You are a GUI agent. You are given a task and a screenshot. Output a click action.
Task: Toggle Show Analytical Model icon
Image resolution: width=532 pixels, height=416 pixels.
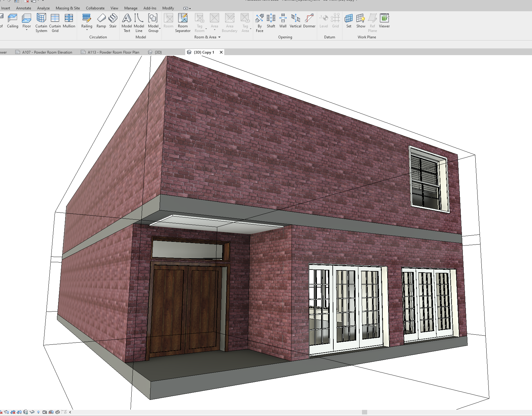[51, 412]
